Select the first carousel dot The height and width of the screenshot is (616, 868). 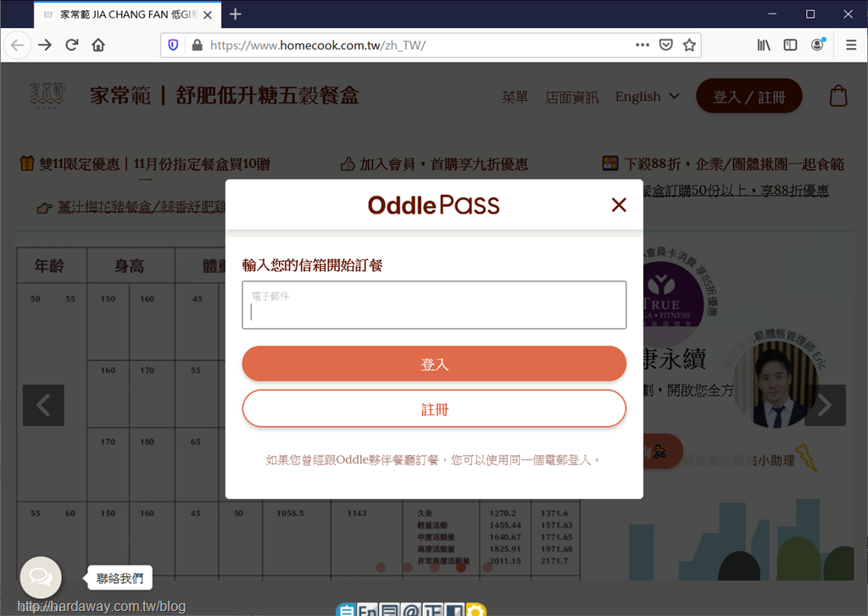pos(381,567)
